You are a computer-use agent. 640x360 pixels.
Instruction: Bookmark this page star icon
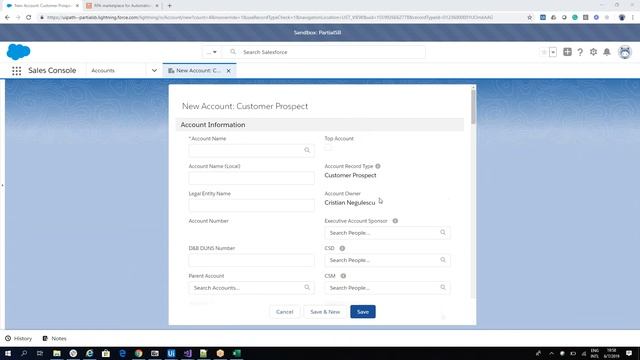pyautogui.click(x=530, y=18)
